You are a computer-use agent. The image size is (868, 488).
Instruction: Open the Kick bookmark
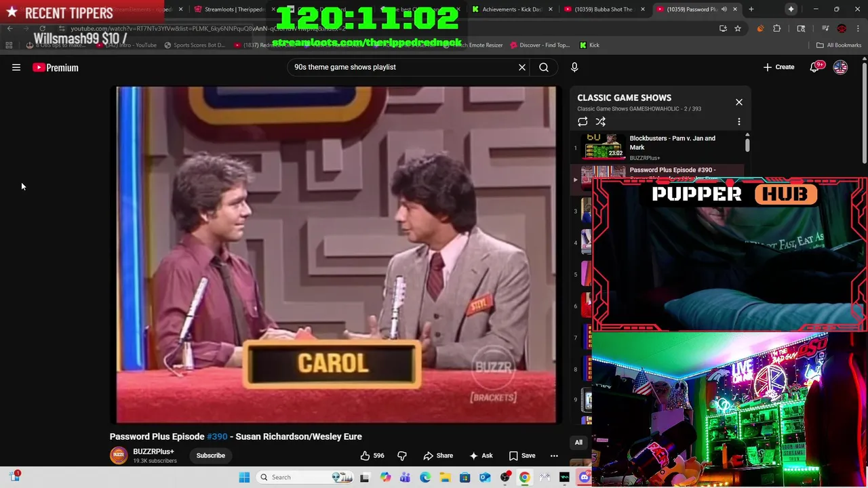tap(589, 45)
